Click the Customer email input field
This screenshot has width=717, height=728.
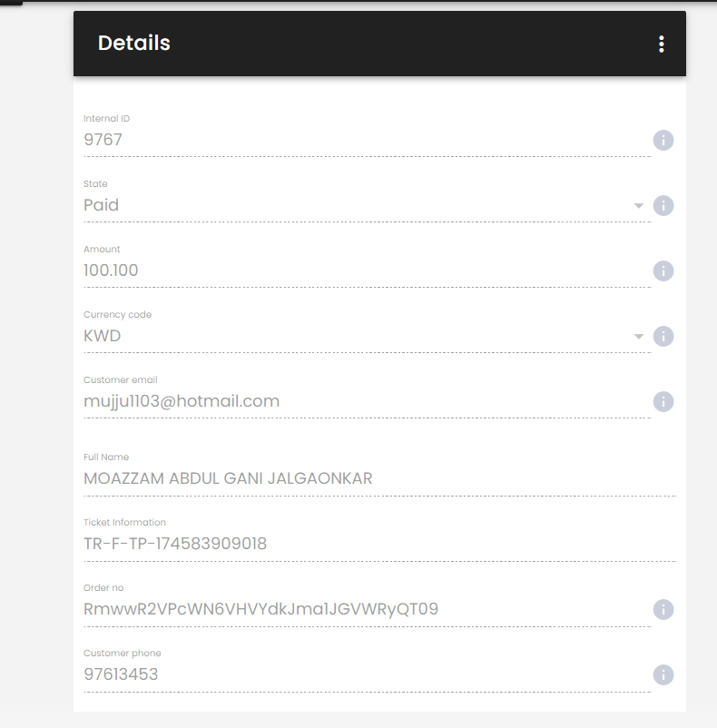pyautogui.click(x=368, y=401)
